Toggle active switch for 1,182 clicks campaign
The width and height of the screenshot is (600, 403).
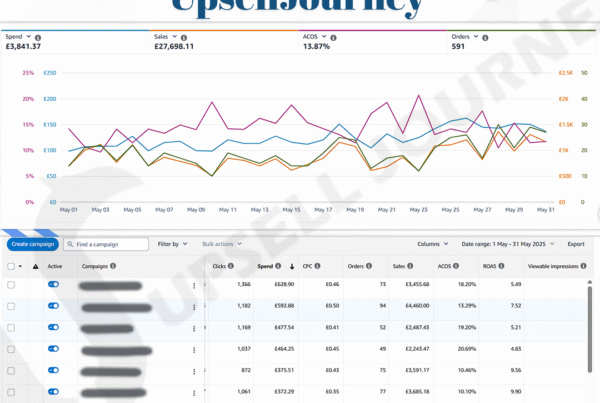(x=53, y=305)
